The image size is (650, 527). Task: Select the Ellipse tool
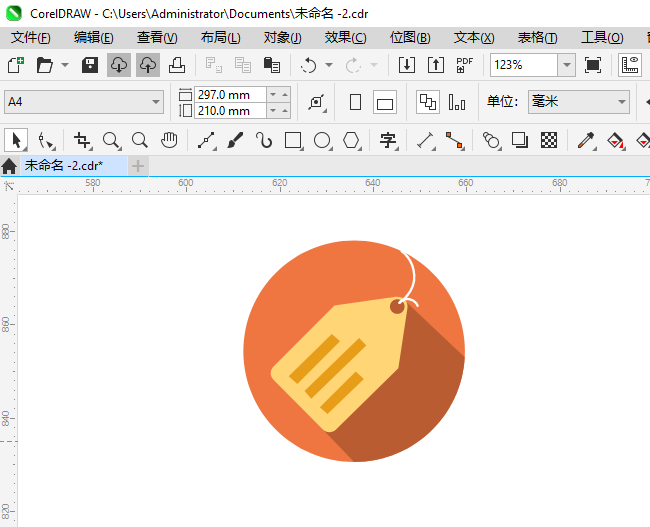pyautogui.click(x=322, y=140)
